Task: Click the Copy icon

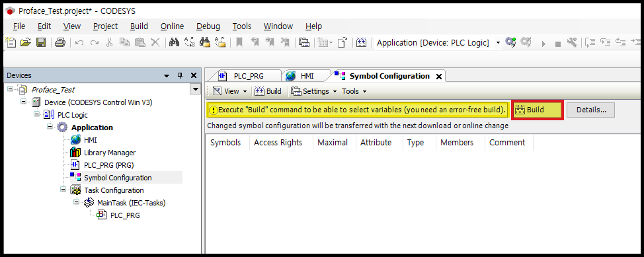Action: [x=124, y=42]
